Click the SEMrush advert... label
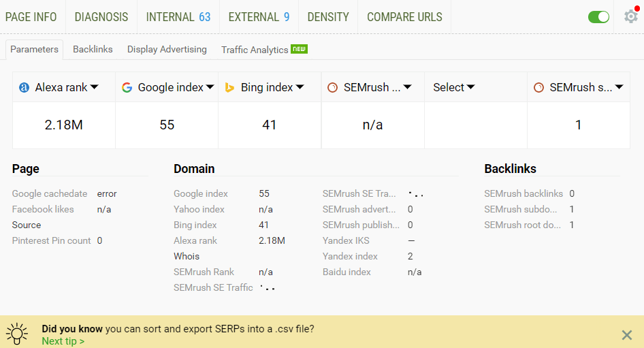The image size is (644, 348). click(x=359, y=209)
